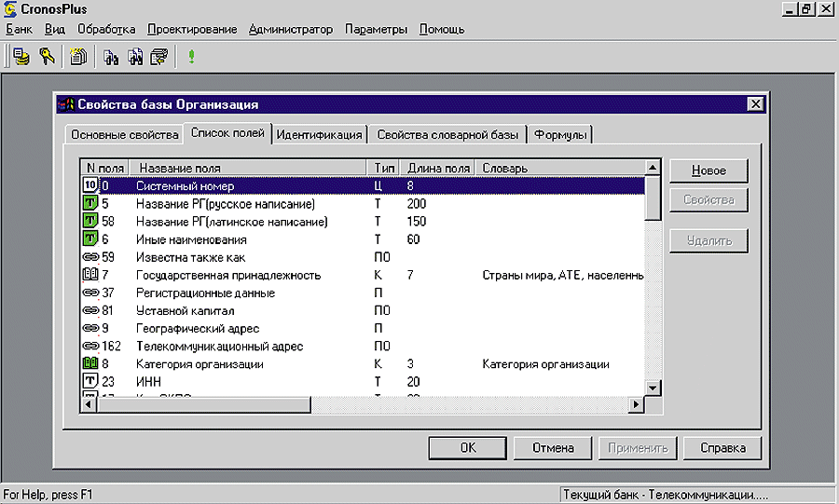Select the Уставной капитал row
Screen dimensions: 839x504
point(363,310)
